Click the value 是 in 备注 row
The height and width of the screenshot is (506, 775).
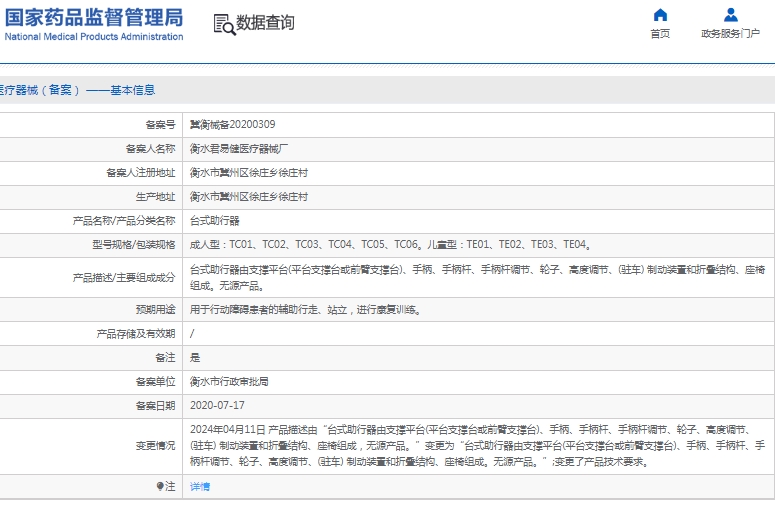point(195,358)
